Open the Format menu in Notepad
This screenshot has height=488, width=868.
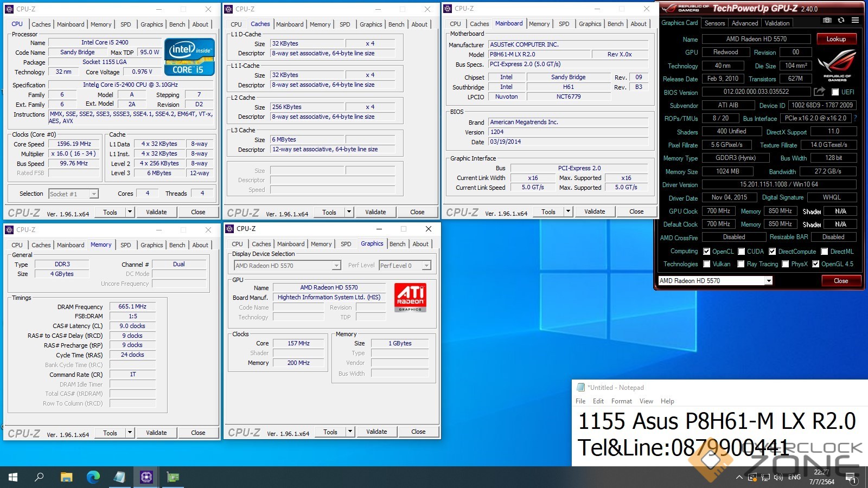[x=621, y=401]
